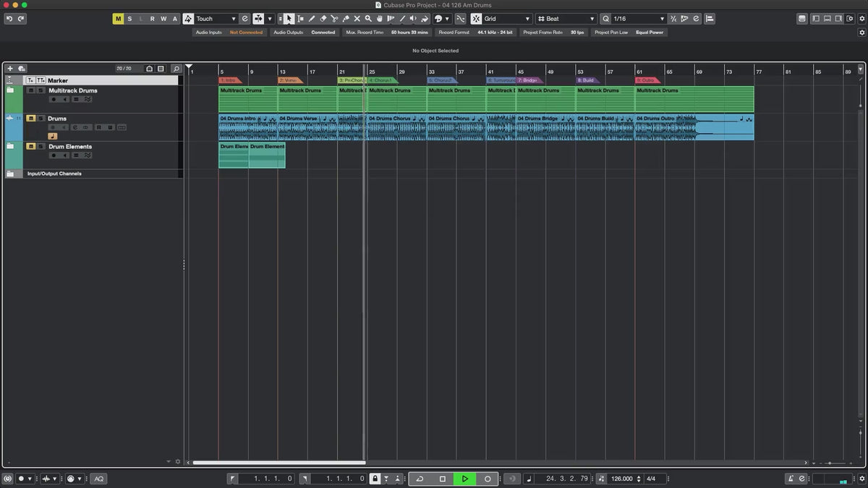The width and height of the screenshot is (868, 488).
Task: Click the Add Track plus icon
Action: tap(10, 69)
